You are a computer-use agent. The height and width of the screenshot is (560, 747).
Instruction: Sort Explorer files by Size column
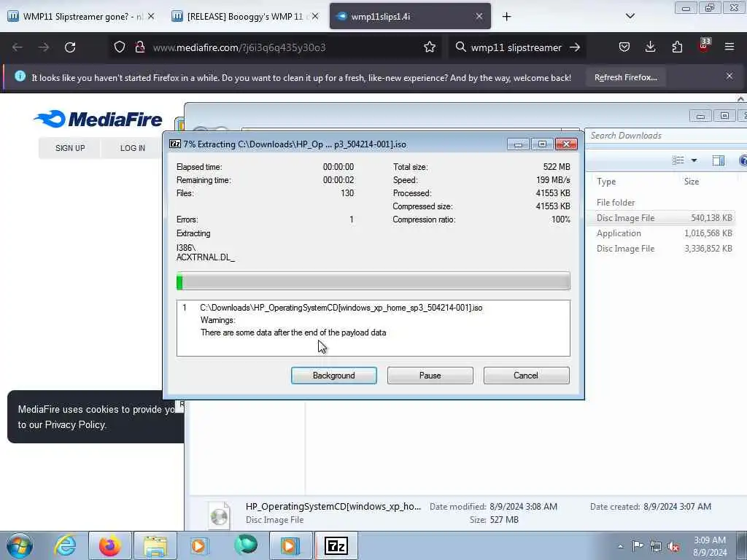[x=692, y=182]
